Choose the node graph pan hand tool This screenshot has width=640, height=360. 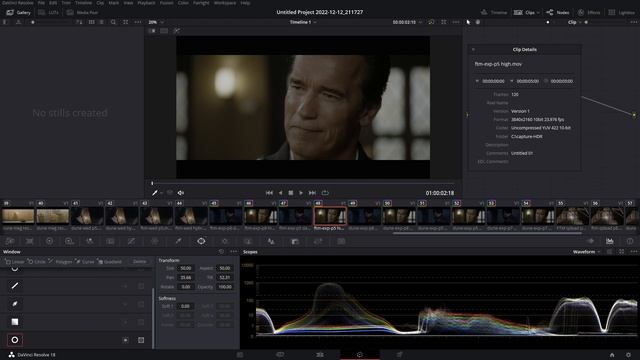pos(478,22)
